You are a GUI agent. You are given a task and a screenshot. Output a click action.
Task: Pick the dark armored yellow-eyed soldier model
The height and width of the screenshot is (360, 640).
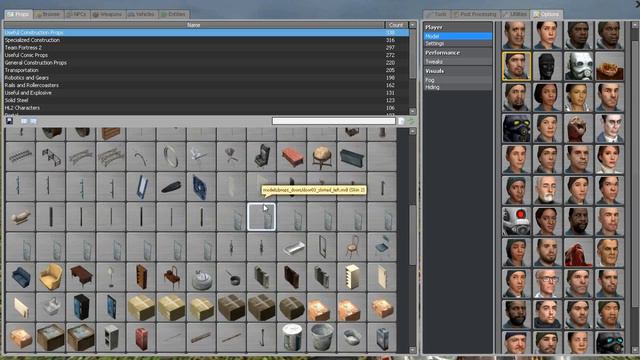tap(516, 128)
